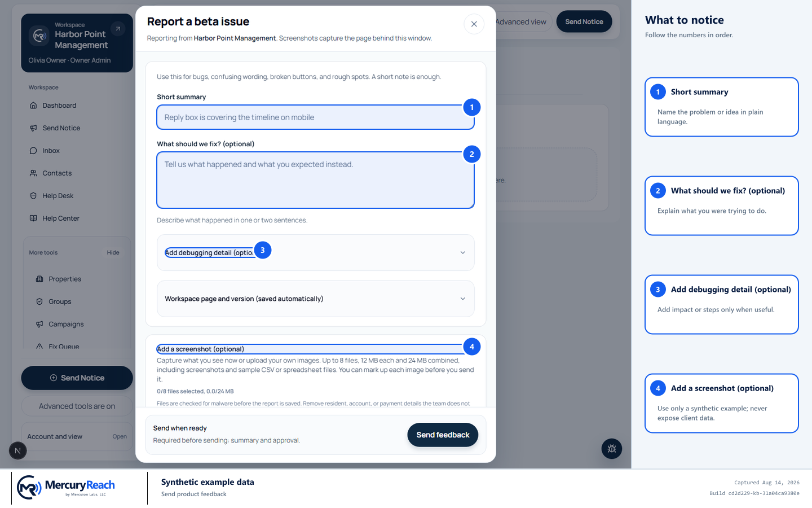
Task: Click the bug report floating icon
Action: 612,449
